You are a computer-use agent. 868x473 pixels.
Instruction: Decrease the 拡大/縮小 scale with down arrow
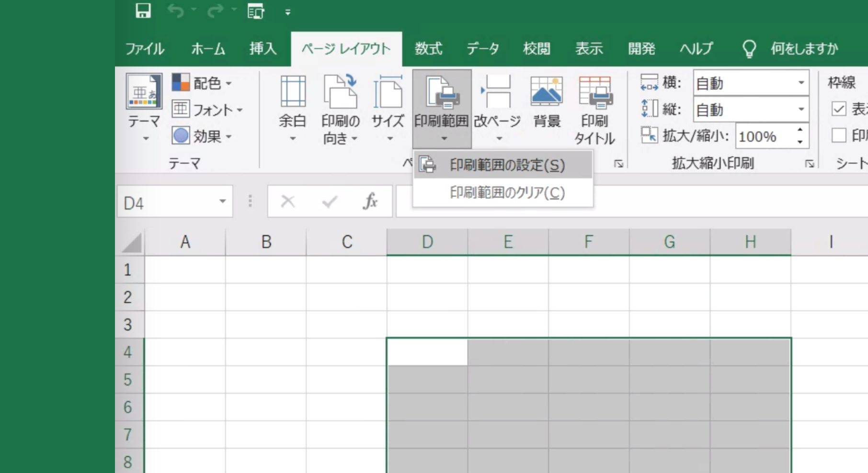pyautogui.click(x=800, y=142)
